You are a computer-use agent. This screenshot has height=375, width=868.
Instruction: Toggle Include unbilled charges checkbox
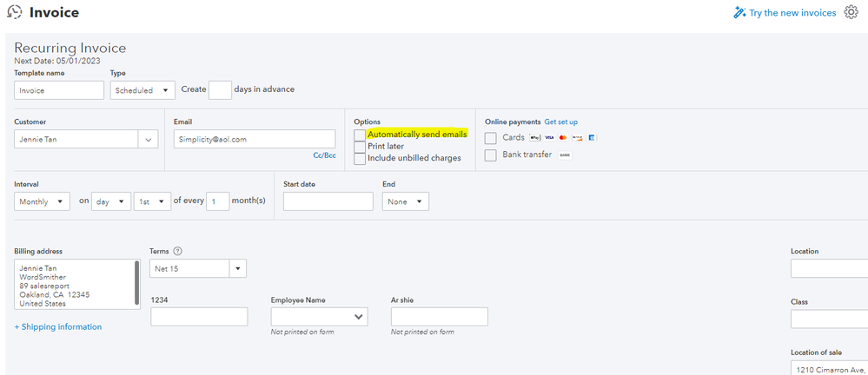pos(360,159)
